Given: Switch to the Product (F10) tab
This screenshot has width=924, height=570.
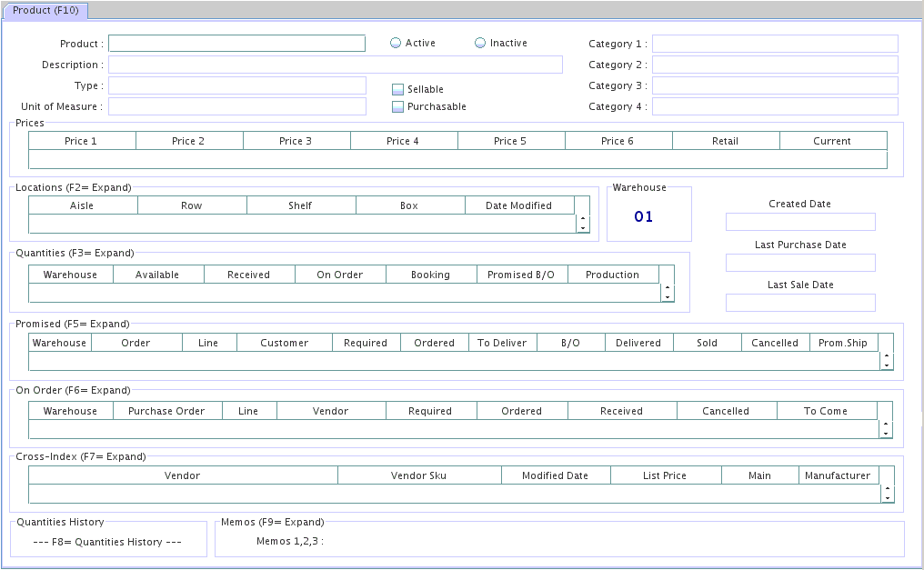Looking at the screenshot, I should click(x=45, y=10).
